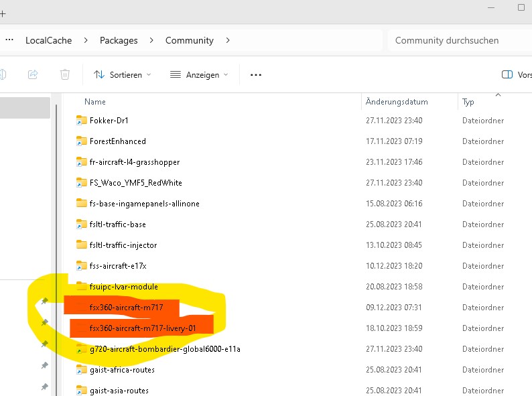
Task: Select the g720-aircraft-bombardier-global6000-e11a folder icon
Action: [82, 349]
